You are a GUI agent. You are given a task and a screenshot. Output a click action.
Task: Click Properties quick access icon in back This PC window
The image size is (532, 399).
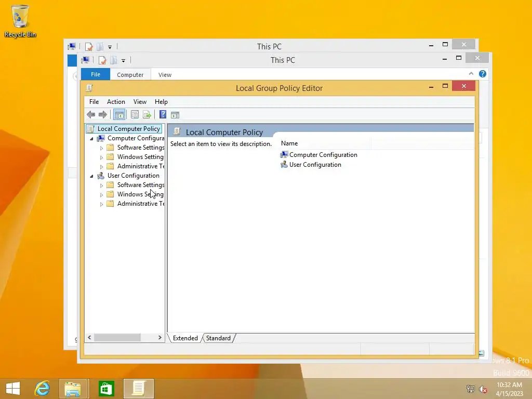coord(88,47)
